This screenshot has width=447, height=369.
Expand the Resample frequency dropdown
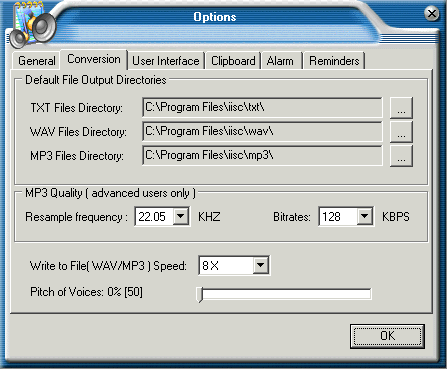point(181,217)
